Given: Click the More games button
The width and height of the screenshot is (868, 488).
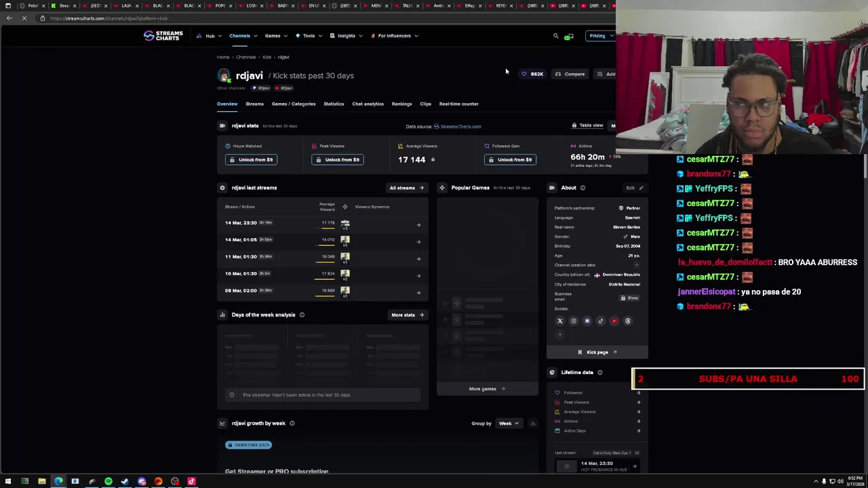Looking at the screenshot, I should (487, 389).
